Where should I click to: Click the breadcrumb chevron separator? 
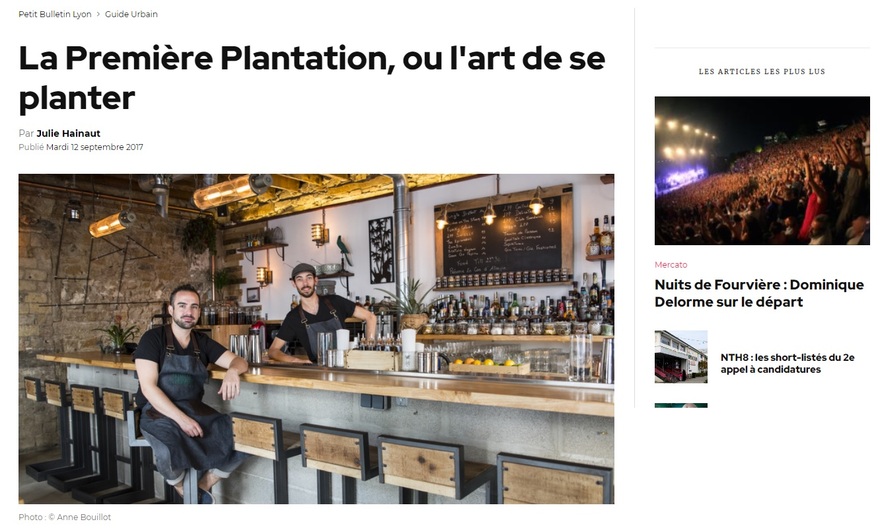tap(98, 14)
